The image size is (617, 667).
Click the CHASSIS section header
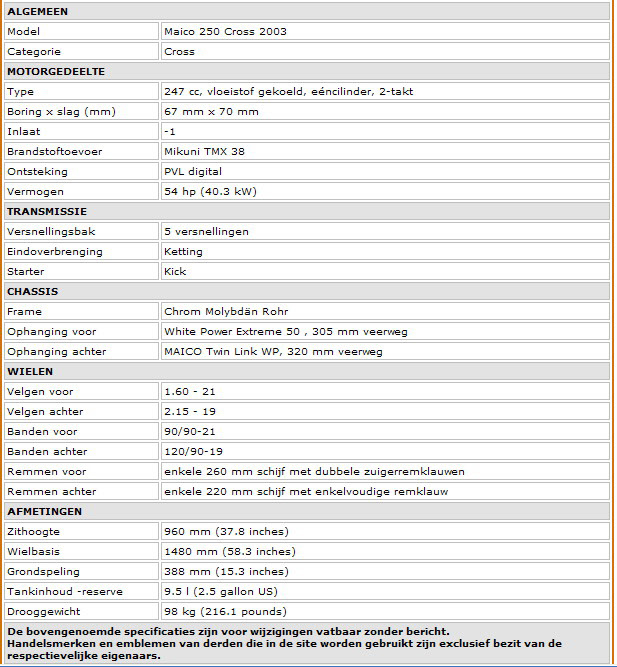click(307, 291)
